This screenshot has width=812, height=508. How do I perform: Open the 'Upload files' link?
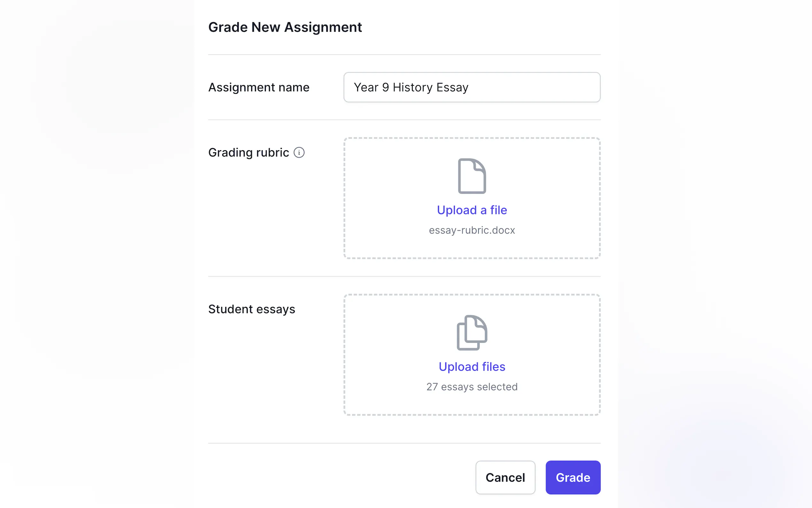[472, 367]
